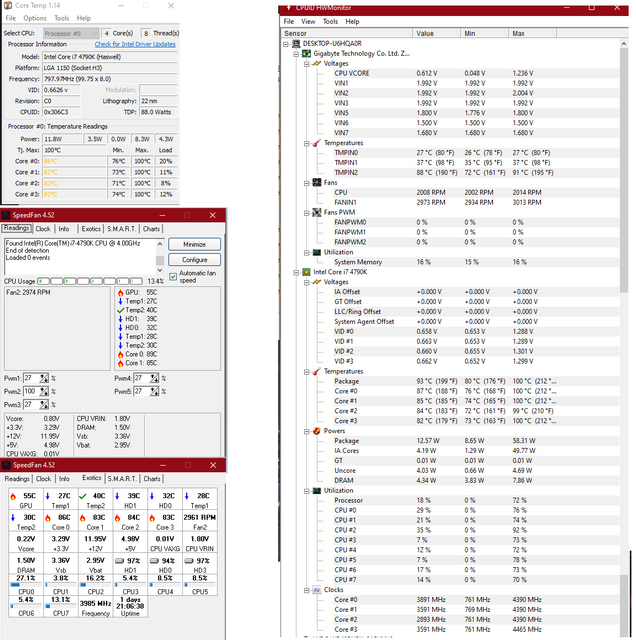Screen dimensions: 636x640
Task: Click the Fans section icon under Gigabyte
Action: click(x=317, y=182)
